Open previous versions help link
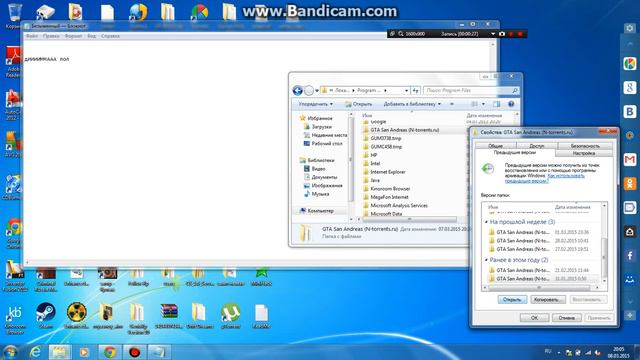 544,178
